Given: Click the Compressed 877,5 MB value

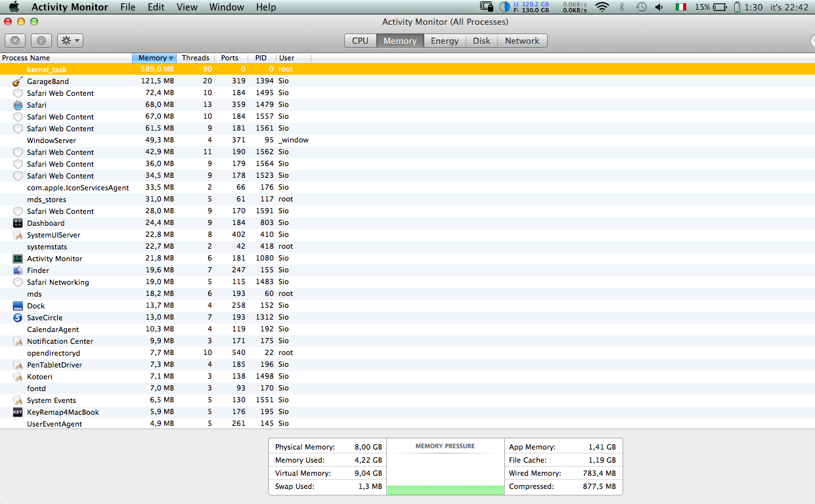Looking at the screenshot, I should 599,486.
